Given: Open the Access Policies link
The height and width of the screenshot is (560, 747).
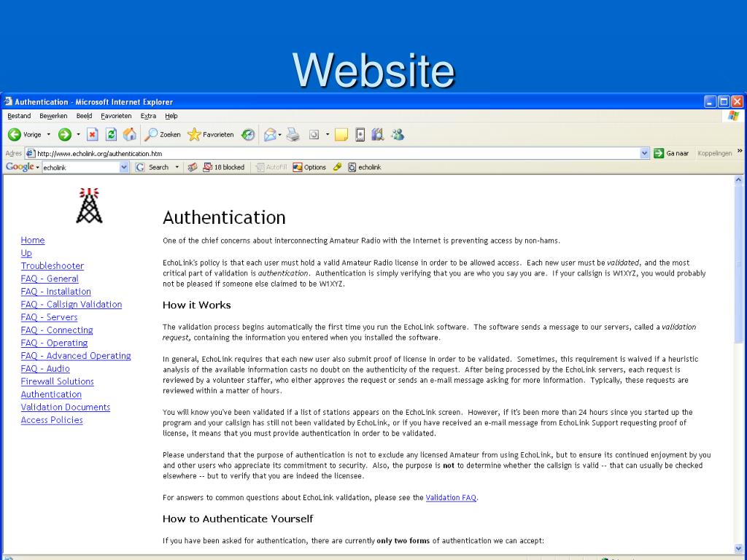Looking at the screenshot, I should pyautogui.click(x=52, y=420).
